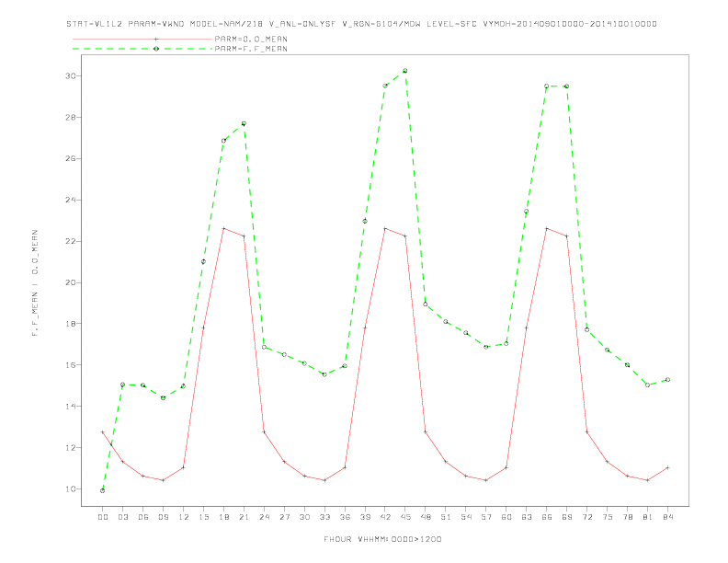
Task: Click x-axis forecast hour label 51
Action: click(446, 517)
